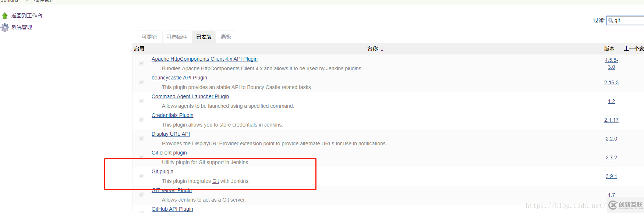
Task: Switch to the 高级 advanced tab
Action: point(226,37)
